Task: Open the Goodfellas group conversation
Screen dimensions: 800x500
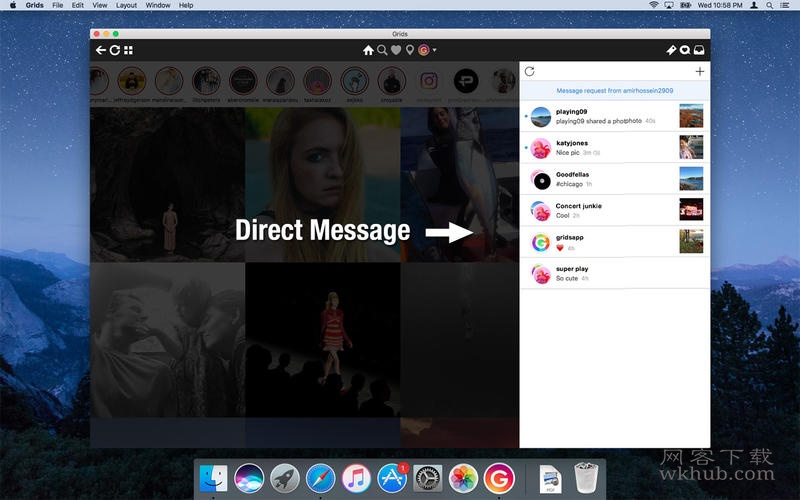Action: [x=614, y=179]
